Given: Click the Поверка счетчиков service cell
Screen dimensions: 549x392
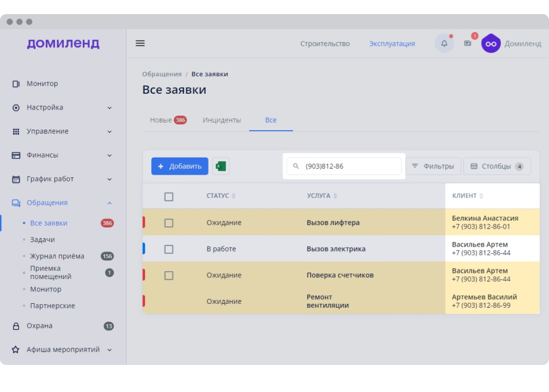Looking at the screenshot, I should (x=340, y=275).
